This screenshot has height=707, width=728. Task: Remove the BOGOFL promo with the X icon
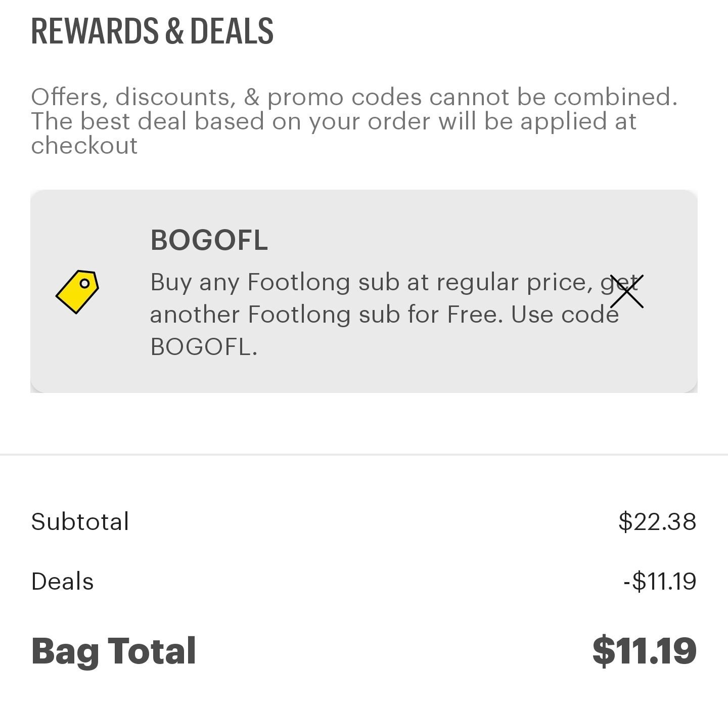(x=626, y=292)
